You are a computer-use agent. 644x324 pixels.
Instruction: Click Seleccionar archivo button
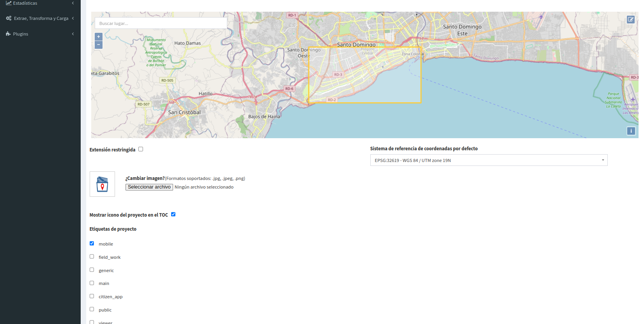click(x=149, y=187)
